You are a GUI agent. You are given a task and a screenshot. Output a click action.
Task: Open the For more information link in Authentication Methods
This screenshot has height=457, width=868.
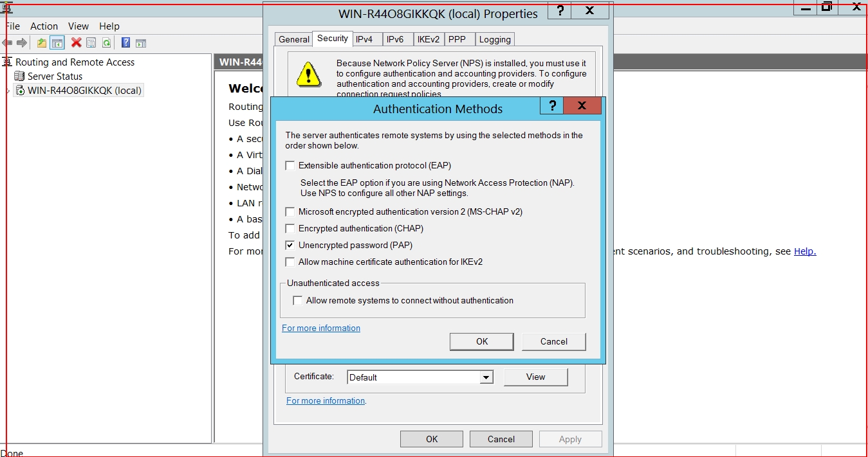point(321,328)
